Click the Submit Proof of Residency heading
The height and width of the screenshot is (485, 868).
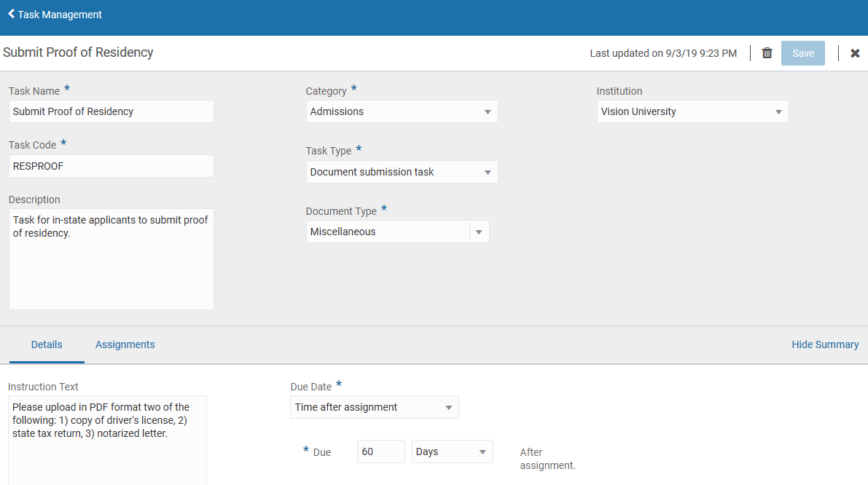[78, 52]
